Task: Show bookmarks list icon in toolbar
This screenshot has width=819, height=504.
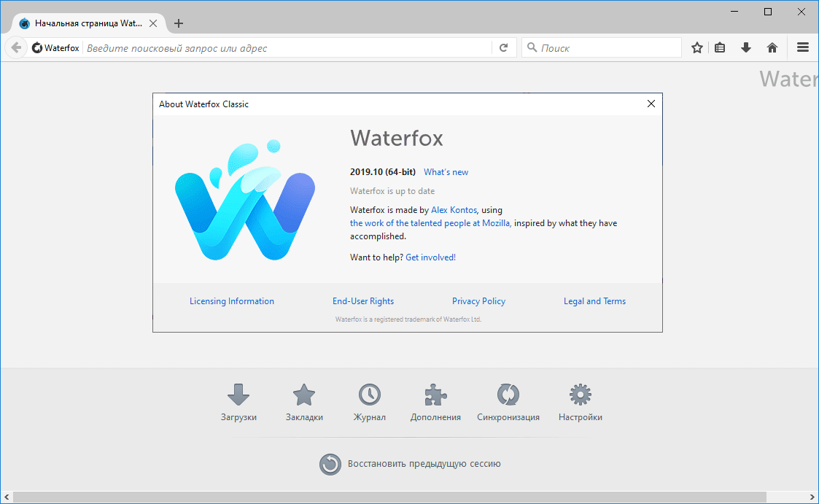Action: tap(720, 48)
